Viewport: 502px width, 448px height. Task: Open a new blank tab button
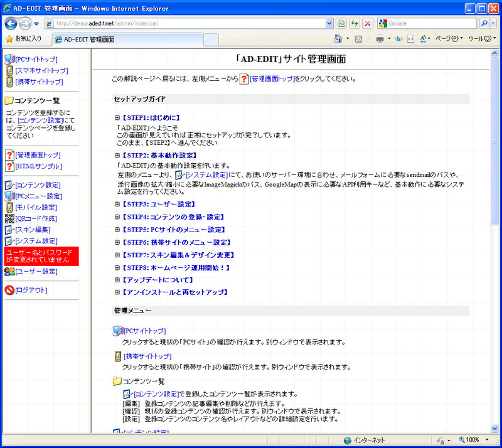(211, 40)
